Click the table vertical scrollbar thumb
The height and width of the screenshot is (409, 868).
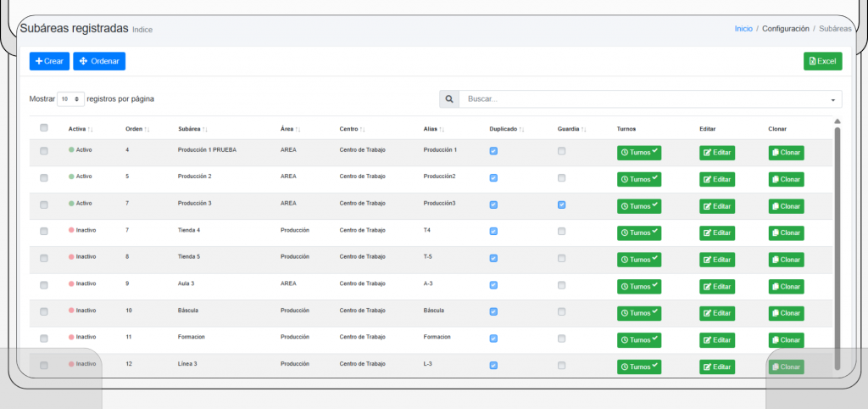click(x=837, y=249)
